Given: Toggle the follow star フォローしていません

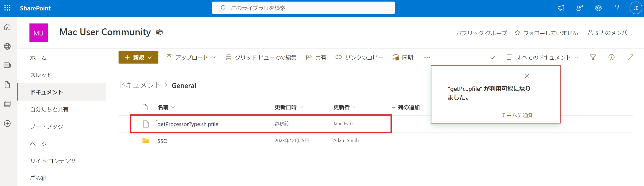Looking at the screenshot, I should click(x=546, y=33).
